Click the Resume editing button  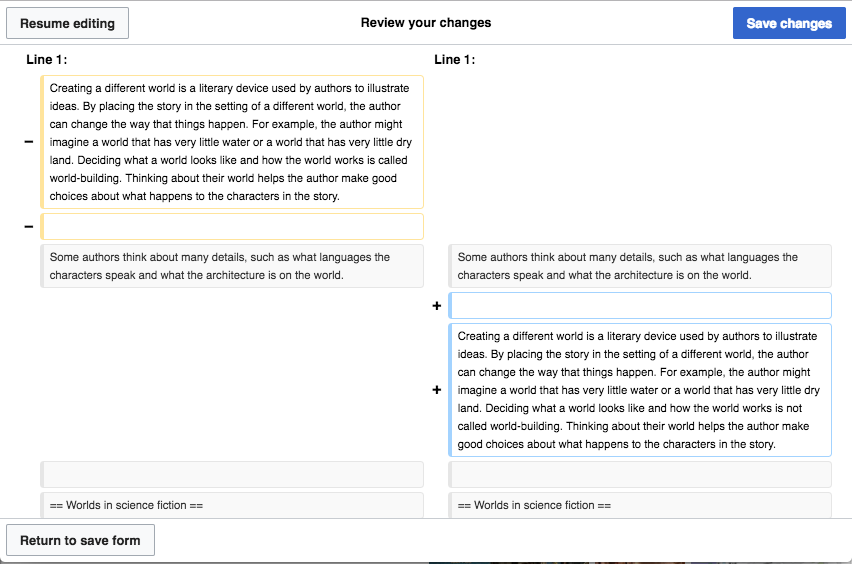67,23
